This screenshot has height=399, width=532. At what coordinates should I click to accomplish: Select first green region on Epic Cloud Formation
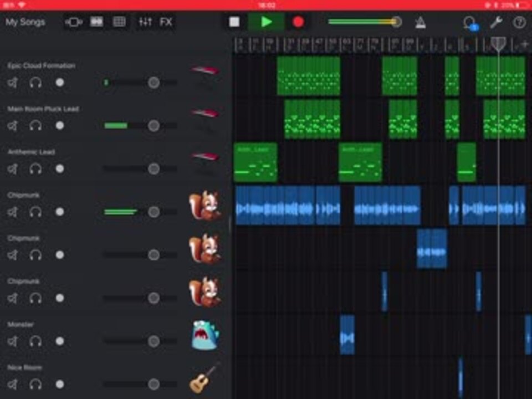(309, 76)
